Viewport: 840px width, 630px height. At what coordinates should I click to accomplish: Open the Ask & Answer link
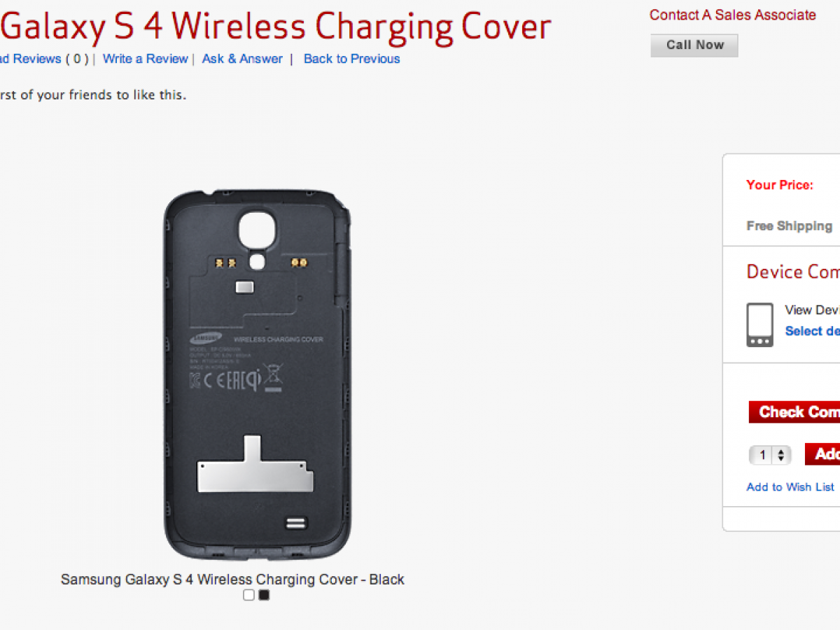click(x=242, y=59)
